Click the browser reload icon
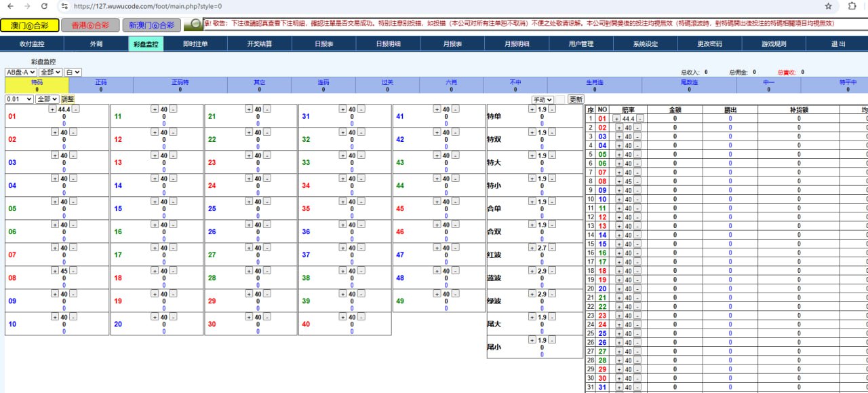This screenshot has height=393, width=868. [x=44, y=6]
